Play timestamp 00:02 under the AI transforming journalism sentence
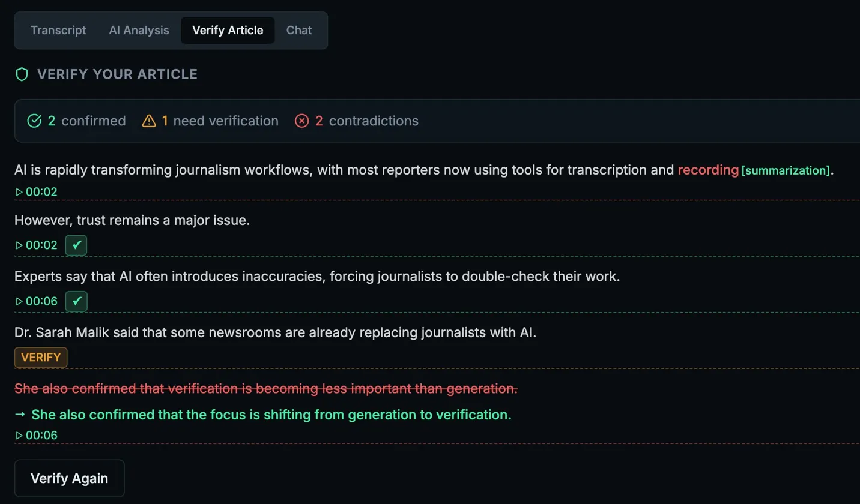 (x=36, y=192)
